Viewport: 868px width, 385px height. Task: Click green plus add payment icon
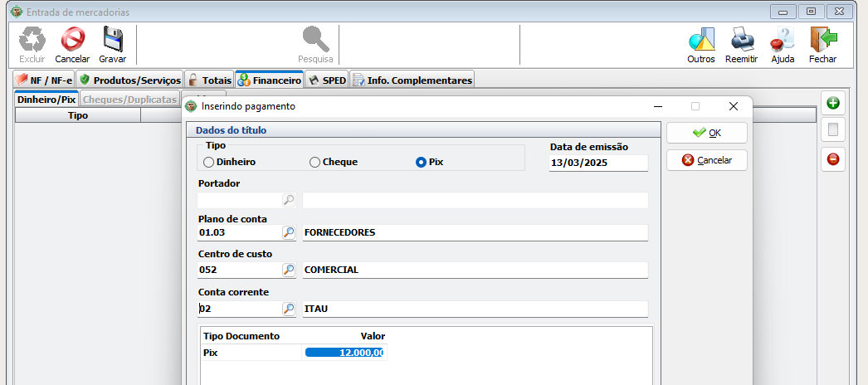[833, 104]
